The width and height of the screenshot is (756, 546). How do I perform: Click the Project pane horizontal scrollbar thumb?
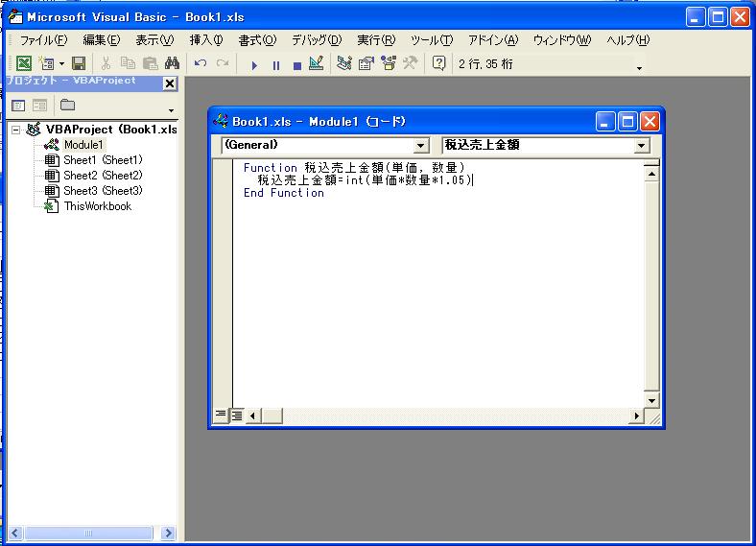click(88, 533)
